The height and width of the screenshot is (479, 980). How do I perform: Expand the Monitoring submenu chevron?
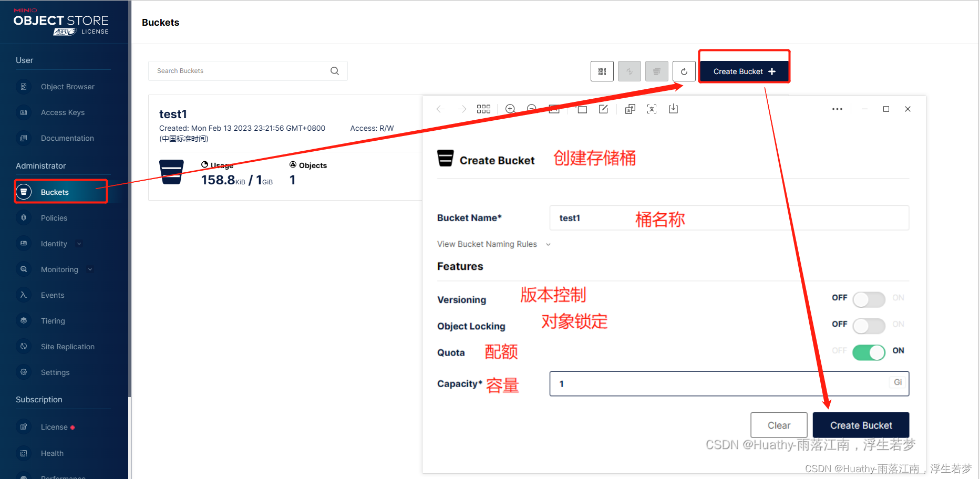click(90, 269)
